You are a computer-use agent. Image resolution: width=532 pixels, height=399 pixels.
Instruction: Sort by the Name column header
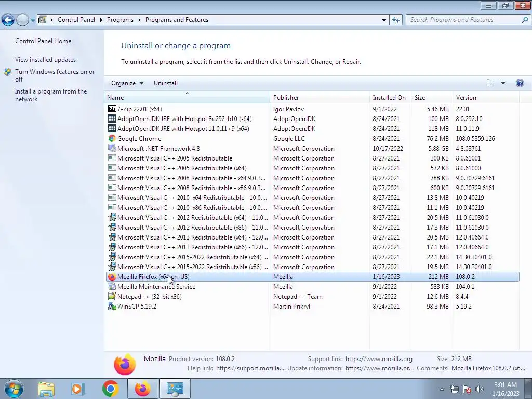[x=187, y=97]
